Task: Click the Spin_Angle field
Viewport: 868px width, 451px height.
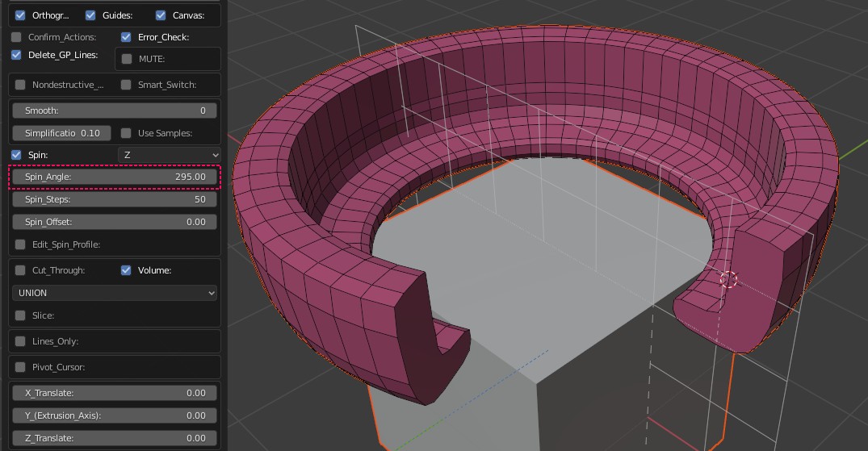Action: coord(115,177)
